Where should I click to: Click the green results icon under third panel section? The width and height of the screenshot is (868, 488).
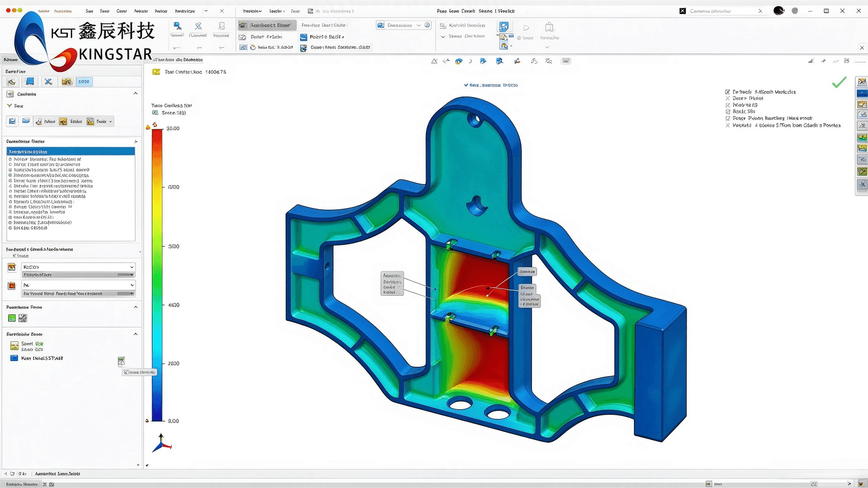pyautogui.click(x=12, y=318)
